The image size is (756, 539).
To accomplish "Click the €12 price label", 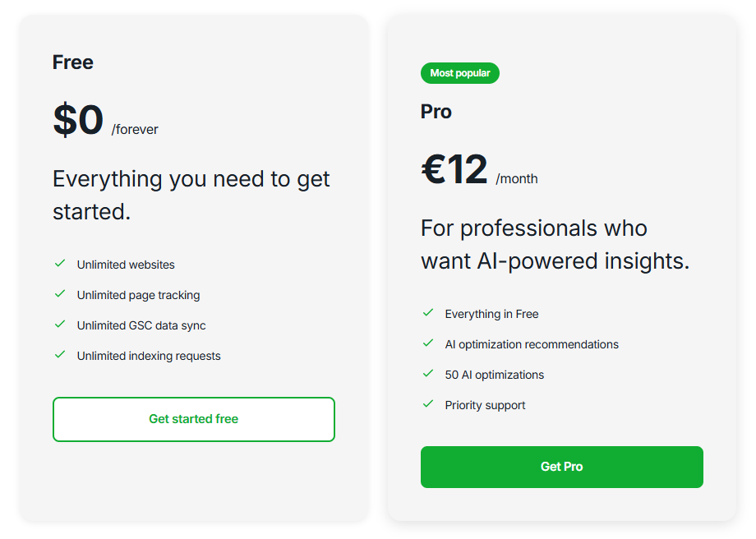I will (456, 169).
